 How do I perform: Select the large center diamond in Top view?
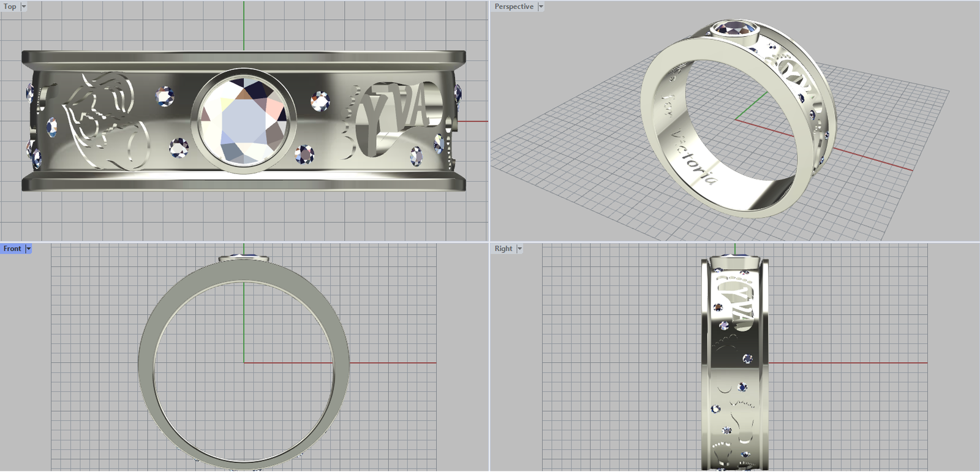(x=244, y=121)
